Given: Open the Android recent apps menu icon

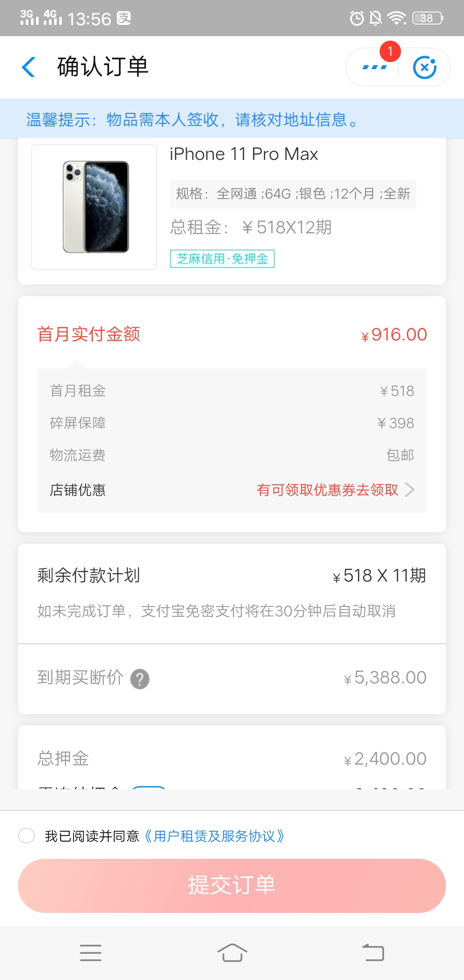Looking at the screenshot, I should (x=91, y=952).
